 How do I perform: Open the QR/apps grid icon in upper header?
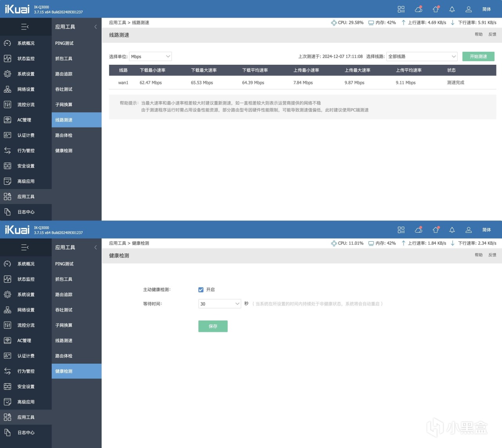pyautogui.click(x=401, y=9)
